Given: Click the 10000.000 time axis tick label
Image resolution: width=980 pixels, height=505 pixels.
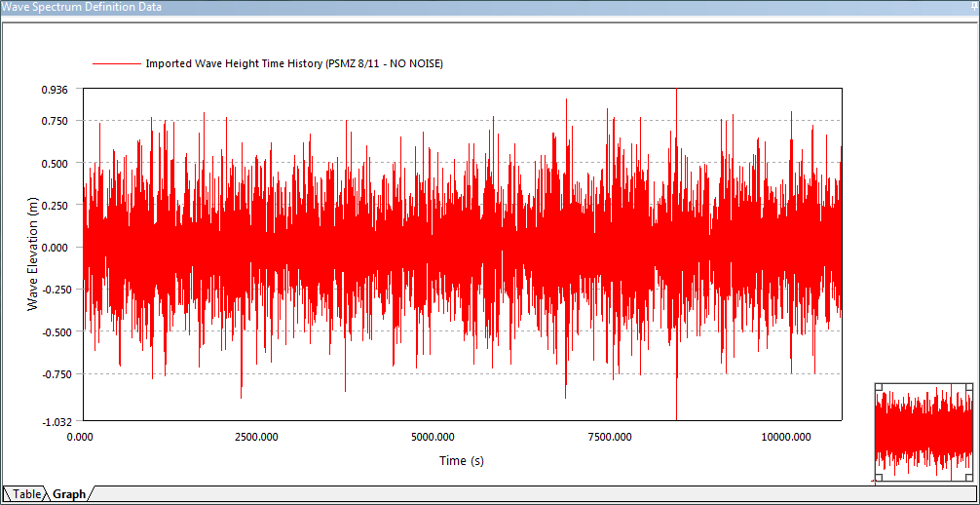Looking at the screenshot, I should pyautogui.click(x=787, y=436).
